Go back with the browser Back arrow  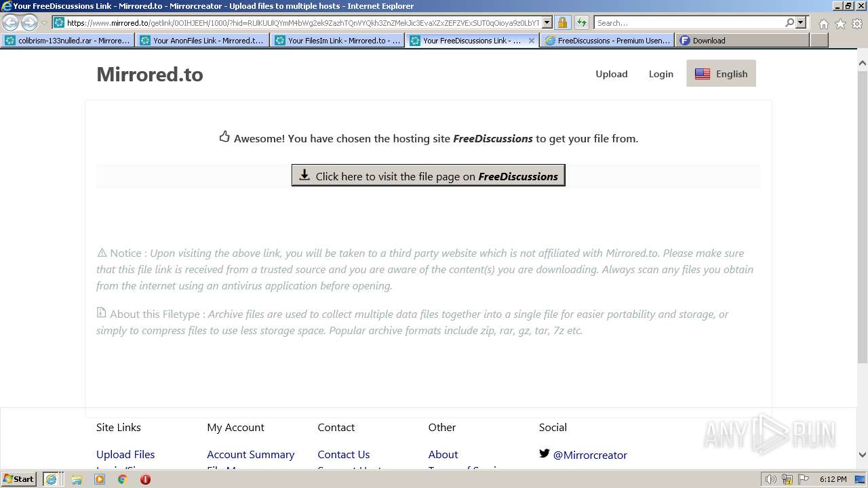(x=11, y=22)
